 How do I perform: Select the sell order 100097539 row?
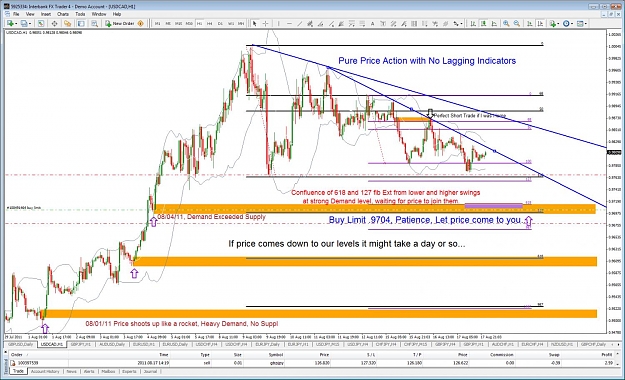(x=311, y=363)
